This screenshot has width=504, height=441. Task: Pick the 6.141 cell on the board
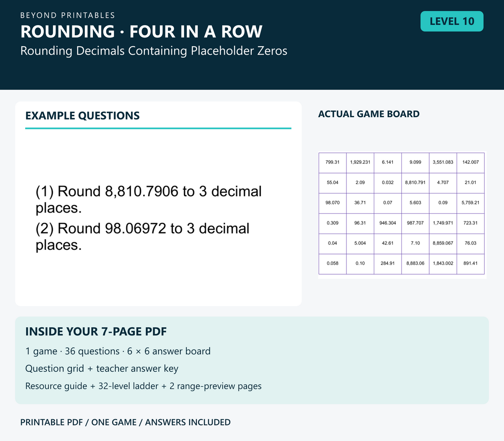388,162
